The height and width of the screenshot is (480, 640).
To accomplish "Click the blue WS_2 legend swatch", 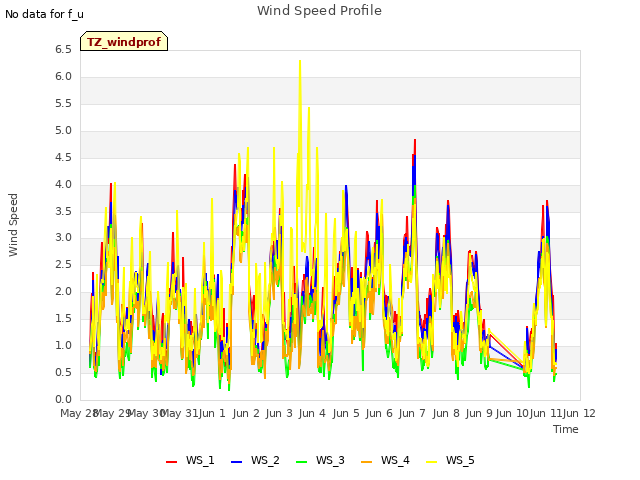I will click(236, 462).
